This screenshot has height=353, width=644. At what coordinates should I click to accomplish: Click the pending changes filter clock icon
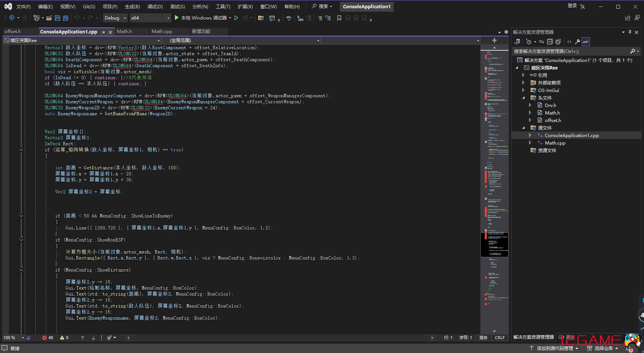(x=529, y=41)
